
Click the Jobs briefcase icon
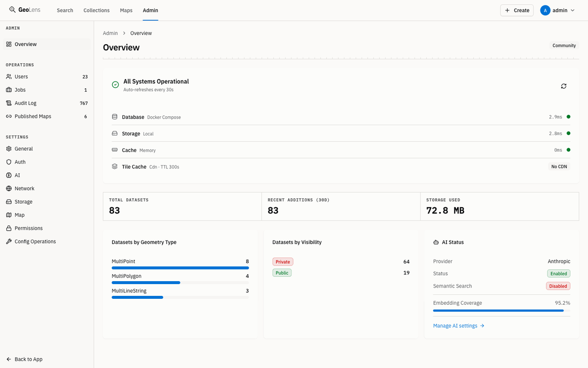click(x=9, y=90)
